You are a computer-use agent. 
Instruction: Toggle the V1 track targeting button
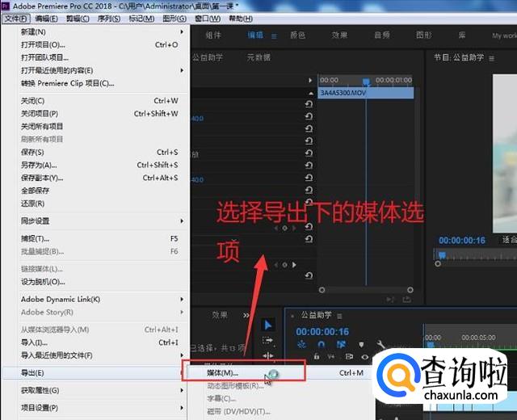point(331,357)
